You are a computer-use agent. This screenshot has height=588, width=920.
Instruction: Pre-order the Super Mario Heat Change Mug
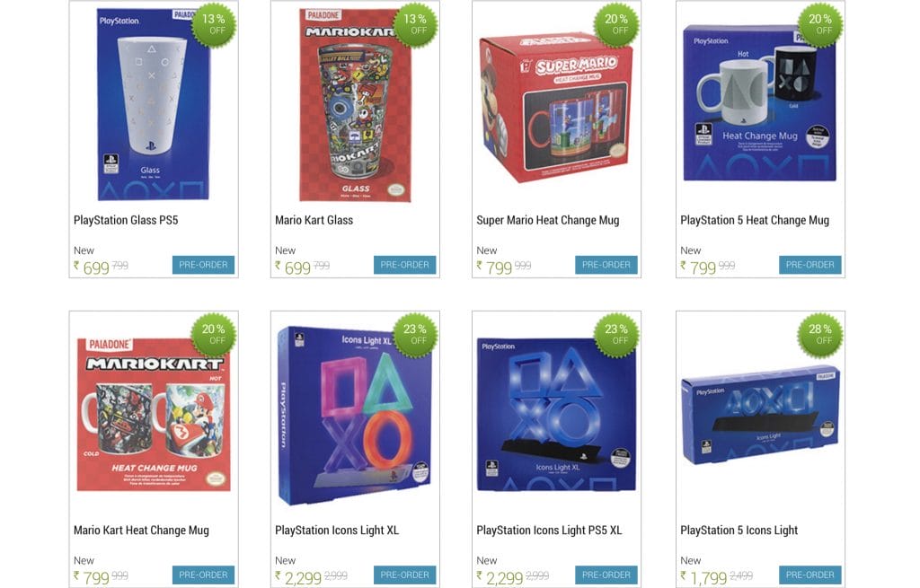coord(606,265)
